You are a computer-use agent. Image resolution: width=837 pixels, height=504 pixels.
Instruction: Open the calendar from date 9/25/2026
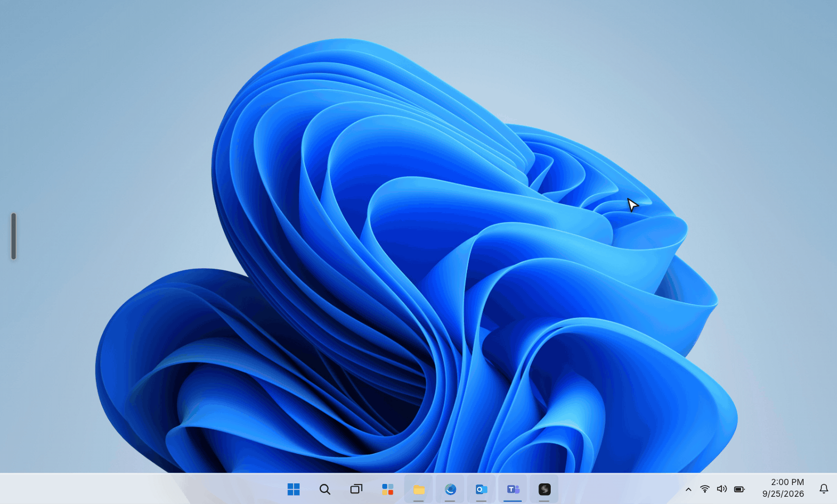(x=783, y=494)
